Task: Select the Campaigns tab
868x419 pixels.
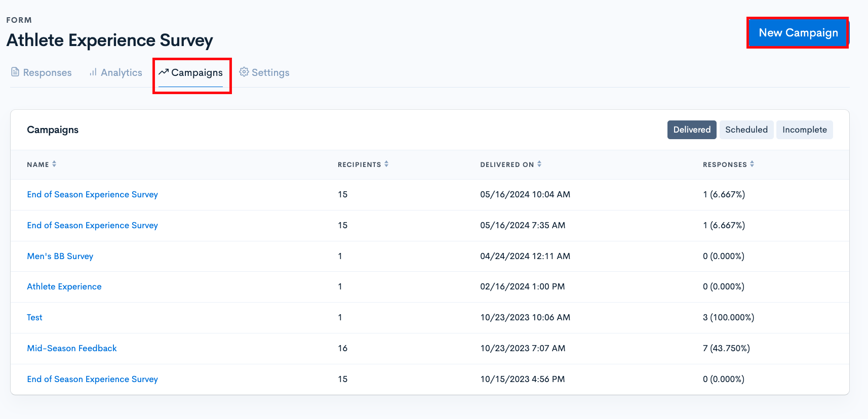Action: pos(191,72)
